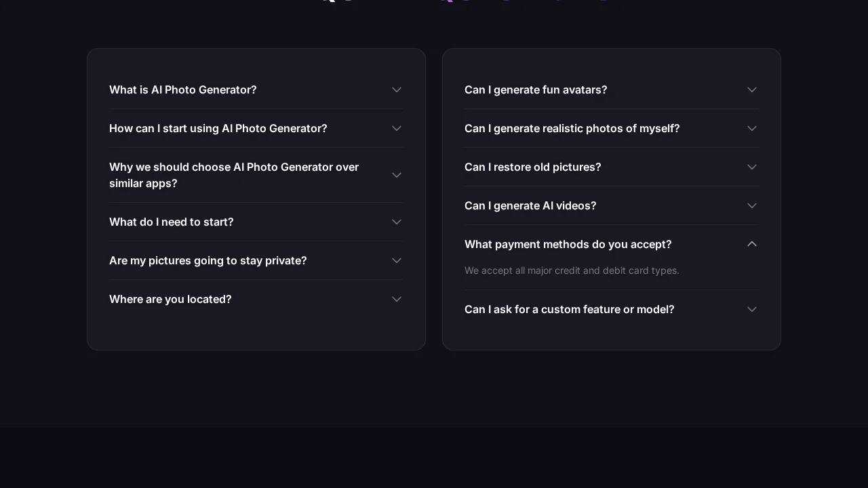Click "Can I restore old pictures?" question text

[533, 167]
